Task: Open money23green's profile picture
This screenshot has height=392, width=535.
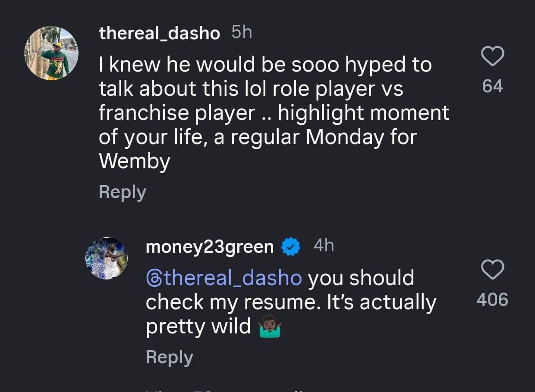Action: pos(106,258)
